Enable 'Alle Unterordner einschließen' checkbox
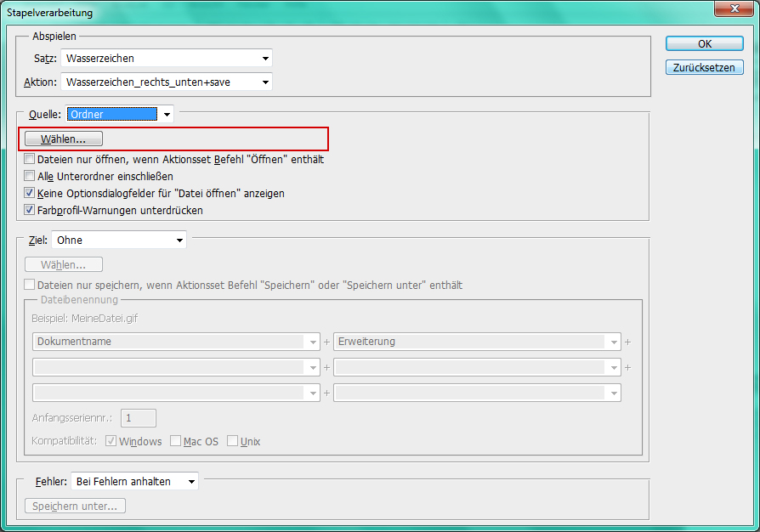The image size is (760, 532). (x=30, y=176)
